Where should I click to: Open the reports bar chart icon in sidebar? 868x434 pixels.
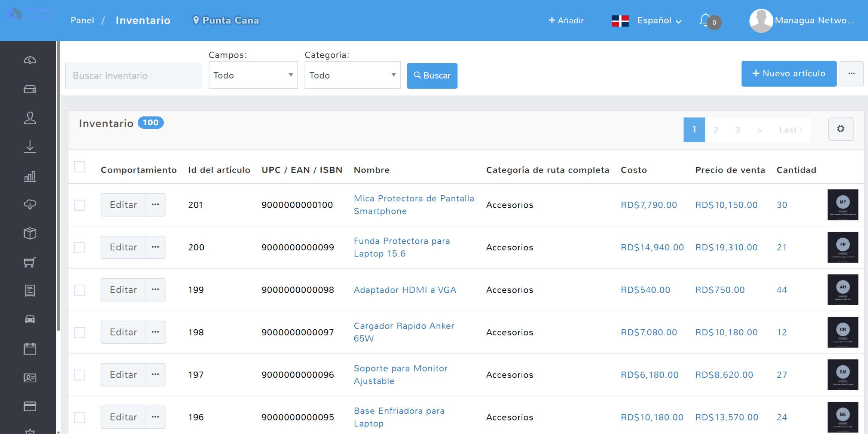click(x=30, y=176)
